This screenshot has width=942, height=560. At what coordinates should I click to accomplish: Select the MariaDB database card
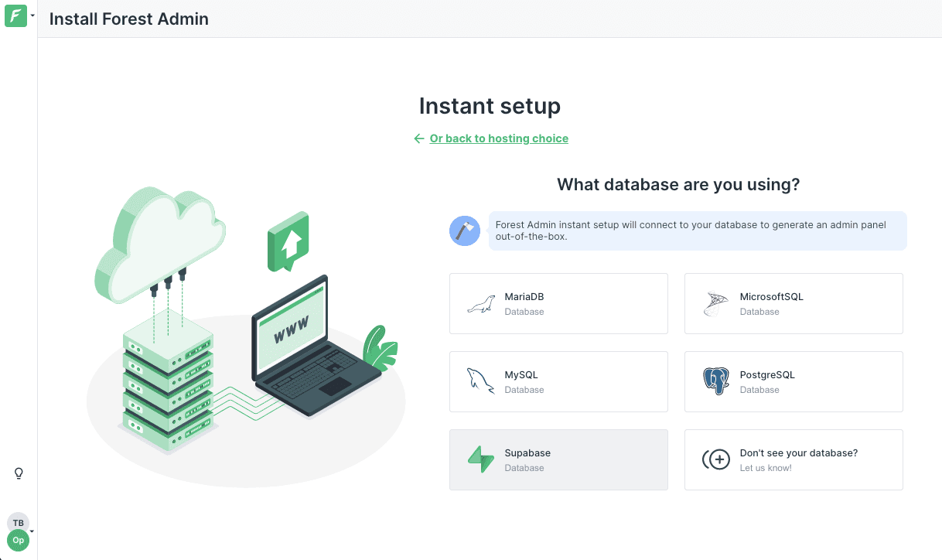558,303
